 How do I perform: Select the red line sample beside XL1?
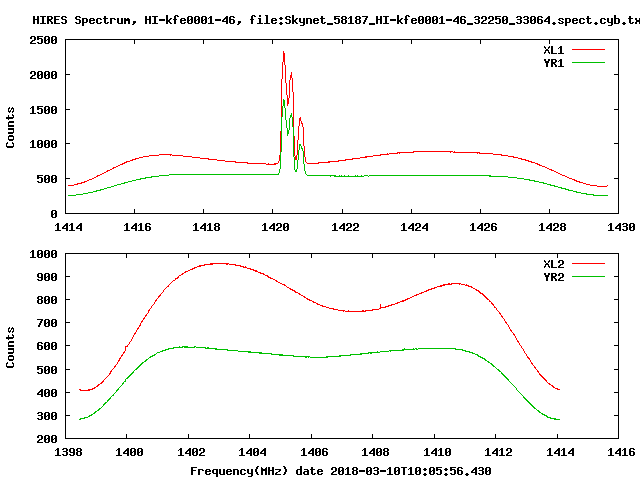click(588, 50)
